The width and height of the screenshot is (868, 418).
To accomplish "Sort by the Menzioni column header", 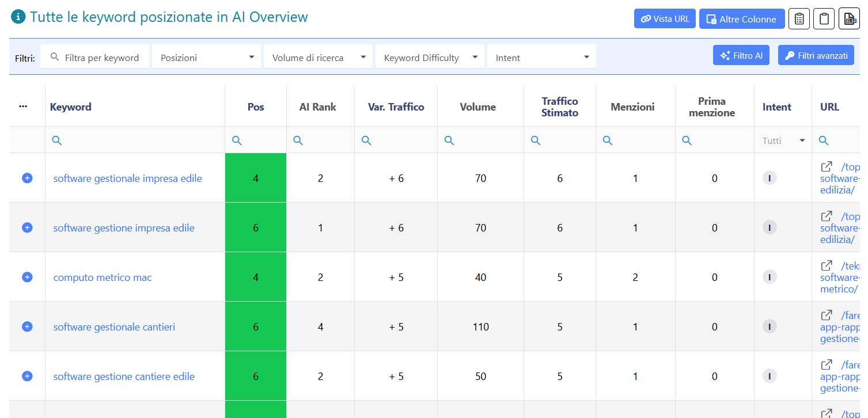I will coord(632,107).
